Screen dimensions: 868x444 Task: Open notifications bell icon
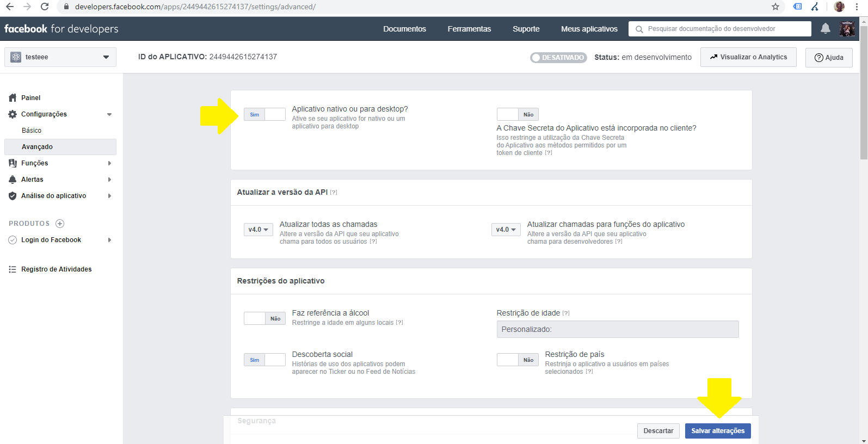[826, 28]
